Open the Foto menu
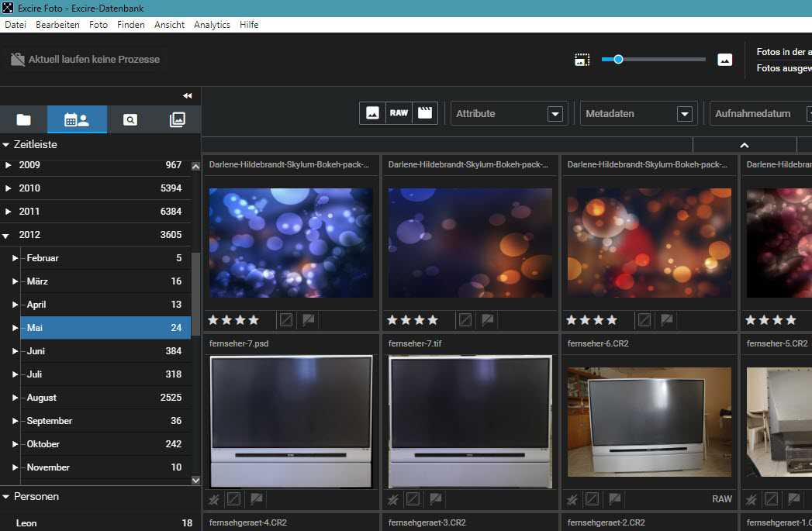Screen dimensions: 812x531 coord(98,24)
